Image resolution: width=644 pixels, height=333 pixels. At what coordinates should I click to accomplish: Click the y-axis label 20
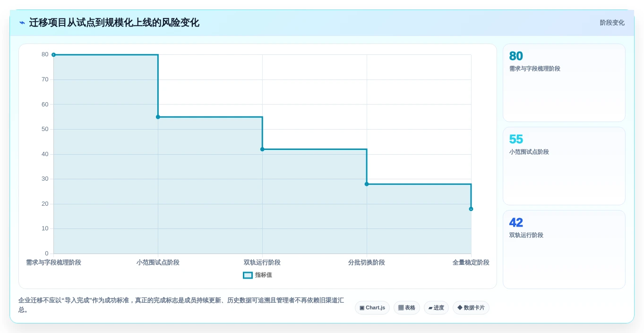(x=45, y=204)
